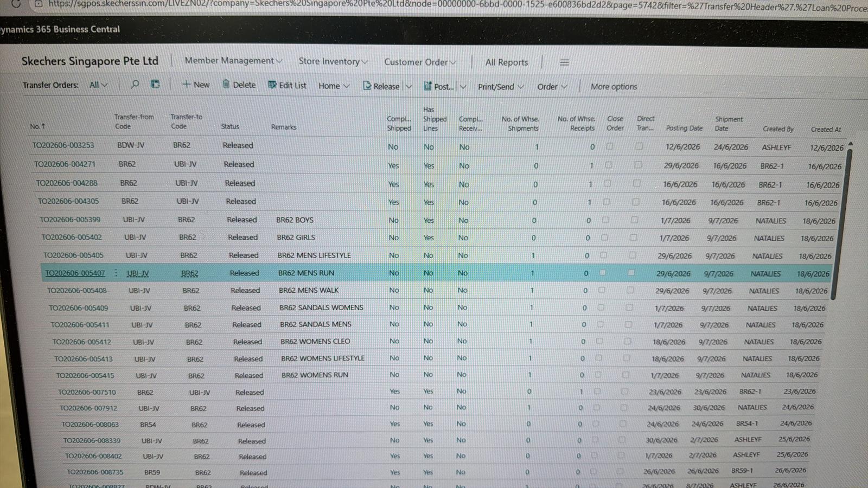Delete the selected transfer order
The width and height of the screenshot is (868, 488).
(239, 85)
